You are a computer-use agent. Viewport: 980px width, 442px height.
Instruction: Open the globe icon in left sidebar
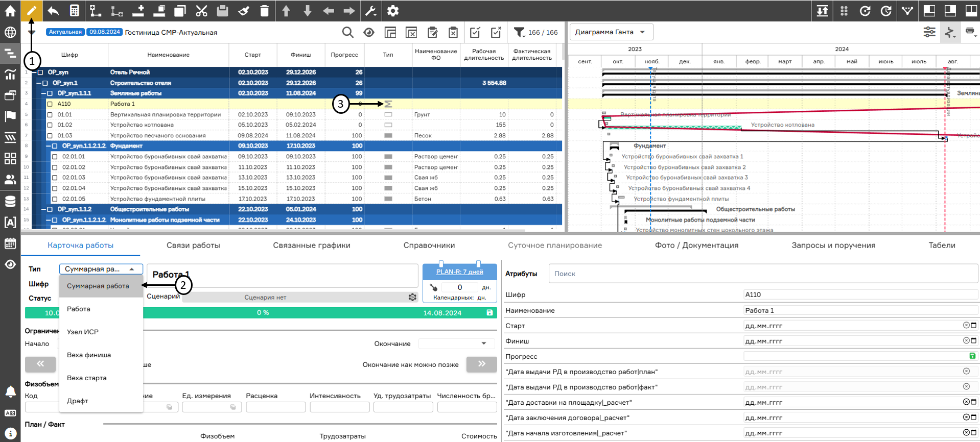(x=10, y=32)
